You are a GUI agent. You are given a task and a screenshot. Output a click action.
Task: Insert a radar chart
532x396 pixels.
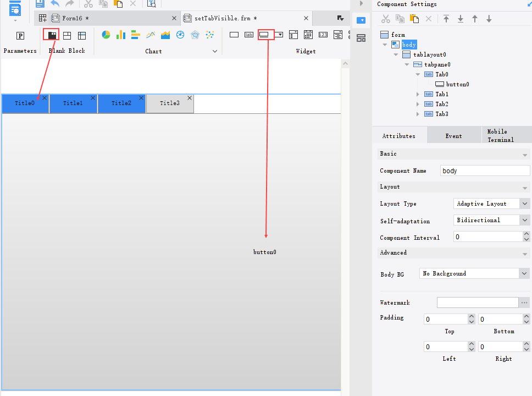[x=195, y=35]
